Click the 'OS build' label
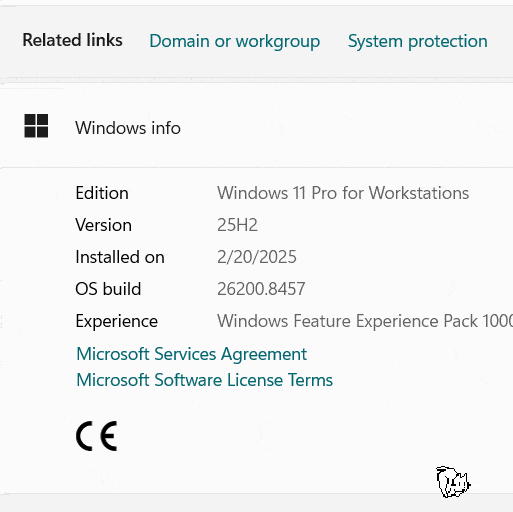 (108, 289)
